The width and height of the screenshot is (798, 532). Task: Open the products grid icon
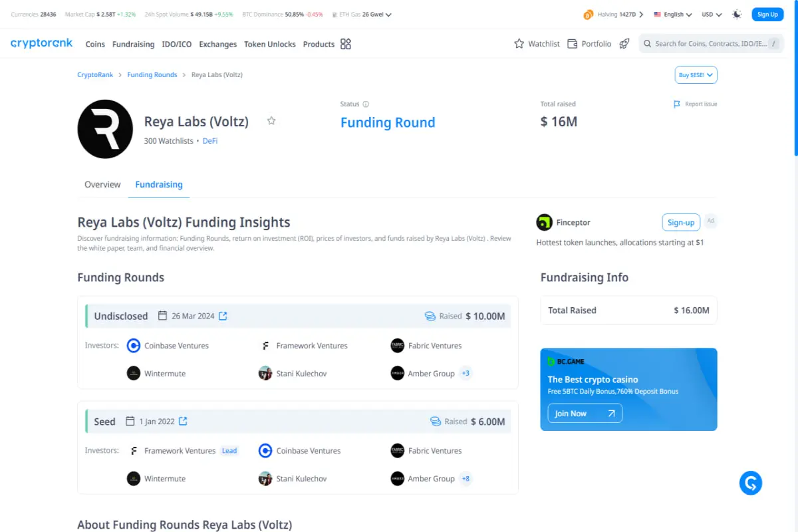click(x=346, y=44)
